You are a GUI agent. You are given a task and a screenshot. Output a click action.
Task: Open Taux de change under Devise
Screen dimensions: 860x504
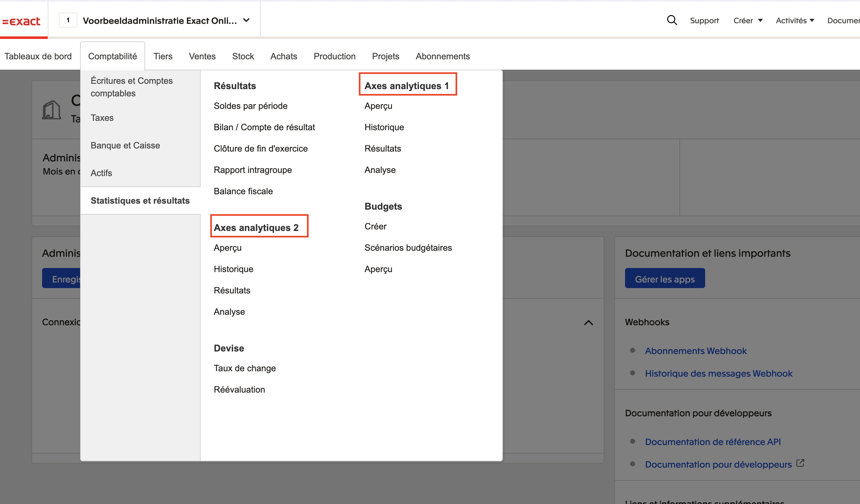coord(244,368)
